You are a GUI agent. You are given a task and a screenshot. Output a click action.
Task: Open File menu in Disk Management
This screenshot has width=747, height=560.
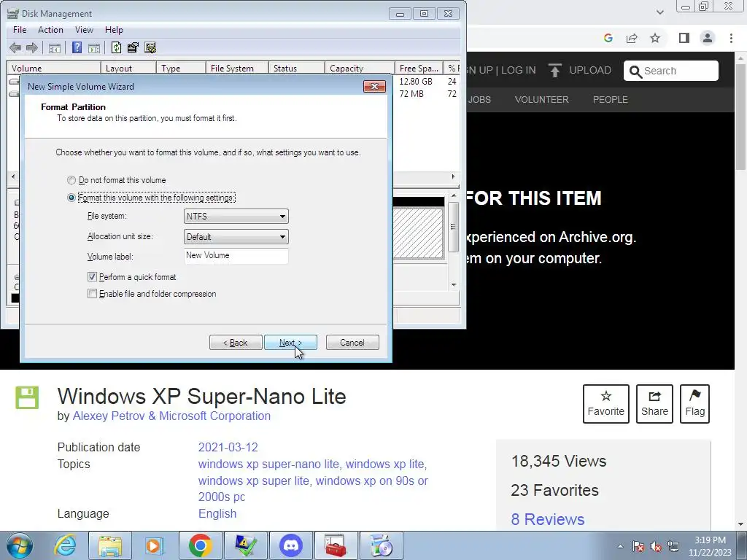point(20,29)
